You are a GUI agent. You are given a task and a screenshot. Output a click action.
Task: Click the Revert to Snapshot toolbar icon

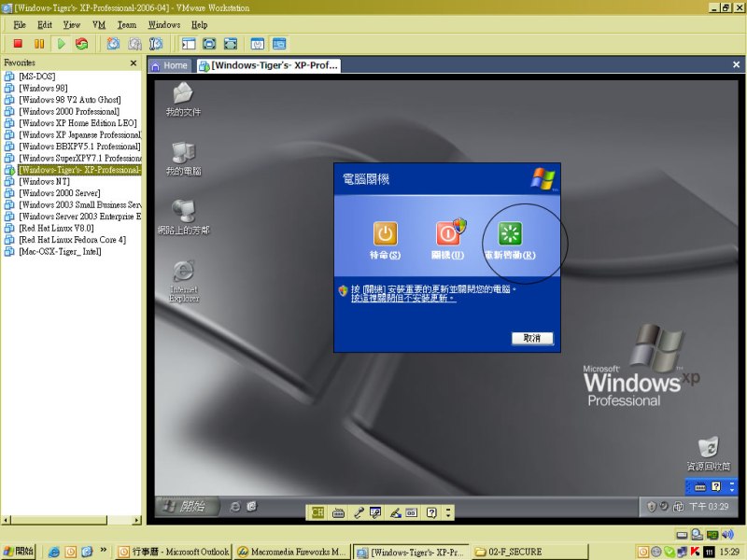[134, 44]
